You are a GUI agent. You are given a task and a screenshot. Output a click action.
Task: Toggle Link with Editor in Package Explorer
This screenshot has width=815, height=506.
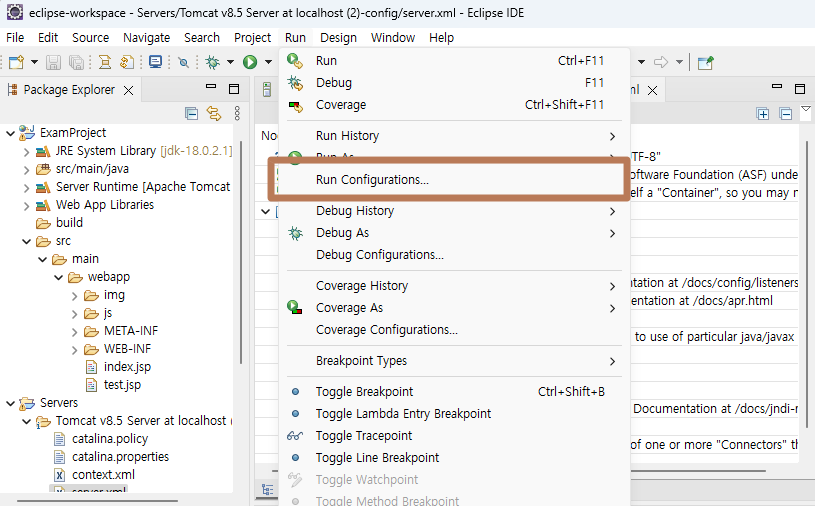click(214, 113)
